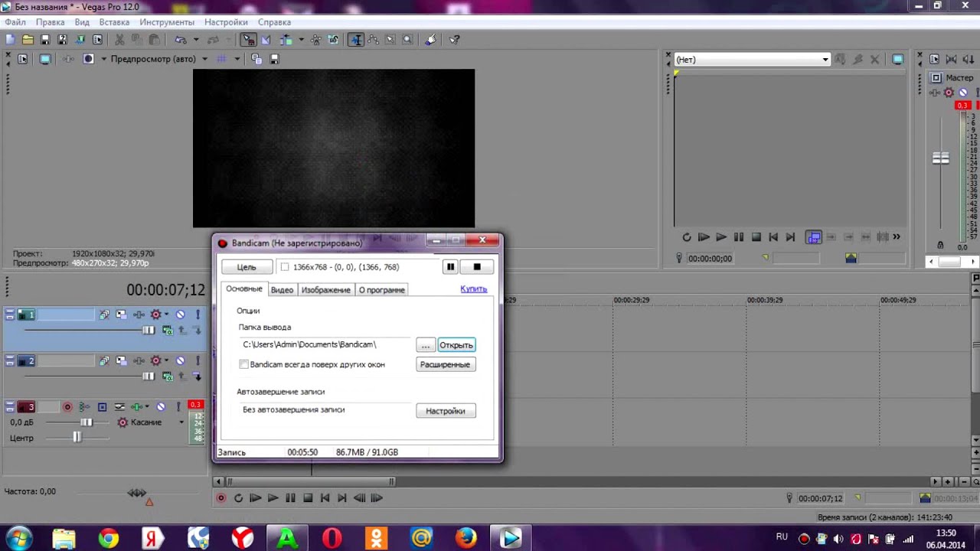This screenshot has width=980, height=551.
Task: Open Master bus FX icon in mixer
Action: pyautogui.click(x=949, y=93)
